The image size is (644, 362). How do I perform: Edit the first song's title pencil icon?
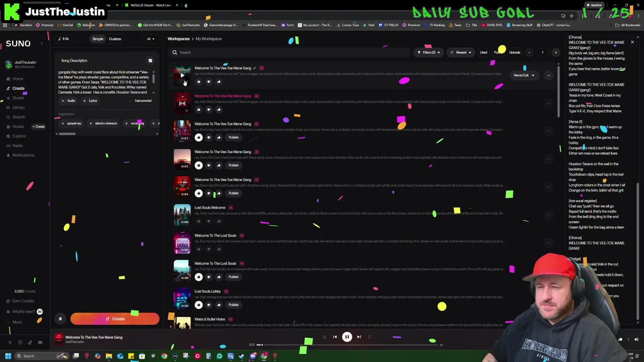[255, 68]
